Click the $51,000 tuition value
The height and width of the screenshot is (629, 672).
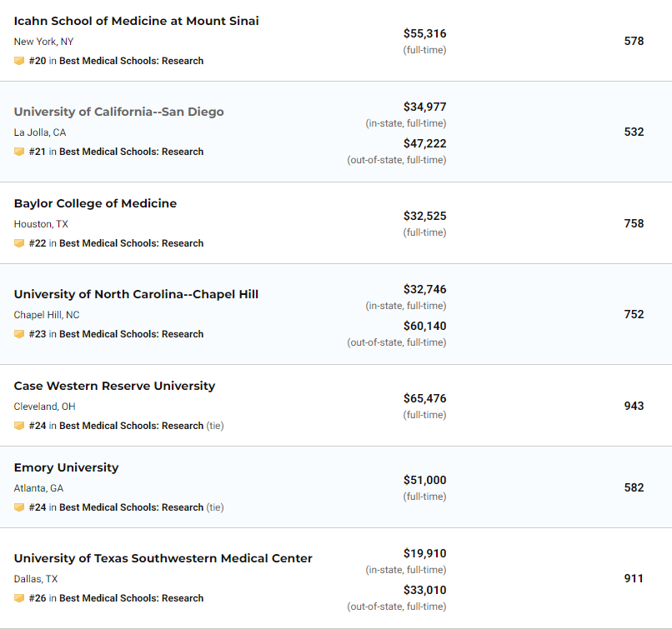(x=424, y=480)
